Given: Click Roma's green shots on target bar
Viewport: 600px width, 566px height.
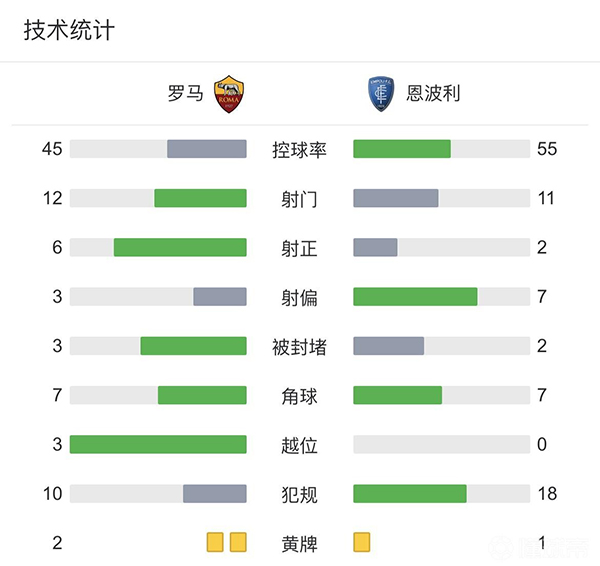Looking at the screenshot, I should 180,247.
